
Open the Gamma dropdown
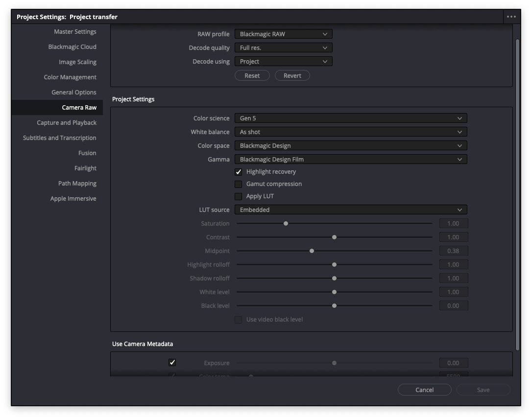(350, 159)
